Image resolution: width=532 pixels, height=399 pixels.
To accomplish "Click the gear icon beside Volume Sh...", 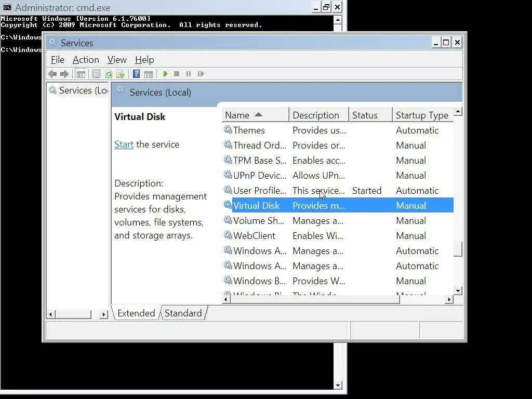I will (x=228, y=220).
